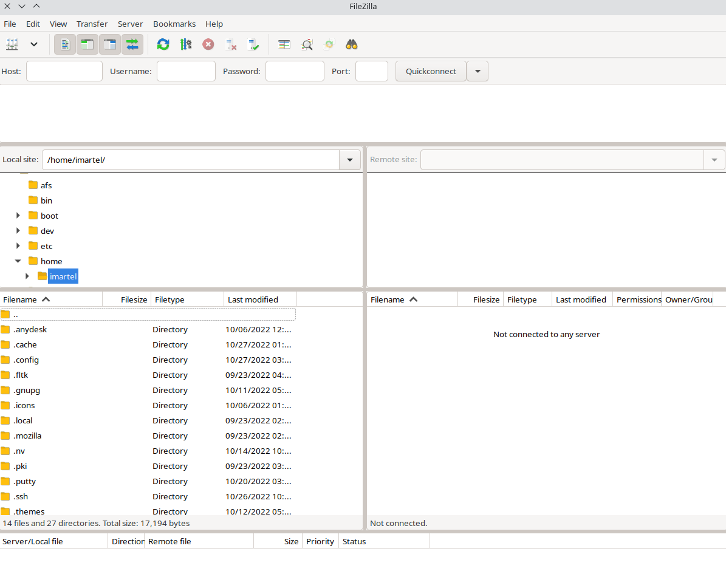
Task: Sort local files by Filetype column
Action: click(x=188, y=299)
